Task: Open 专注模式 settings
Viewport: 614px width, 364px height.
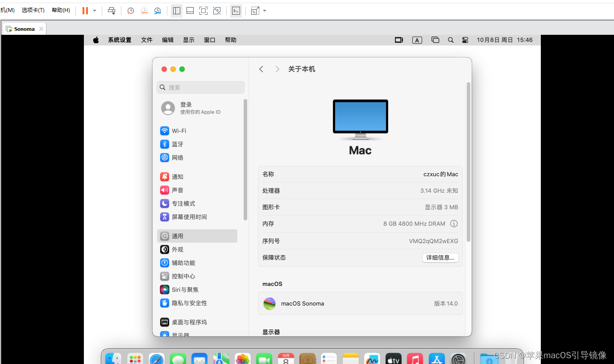Action: 197,203
